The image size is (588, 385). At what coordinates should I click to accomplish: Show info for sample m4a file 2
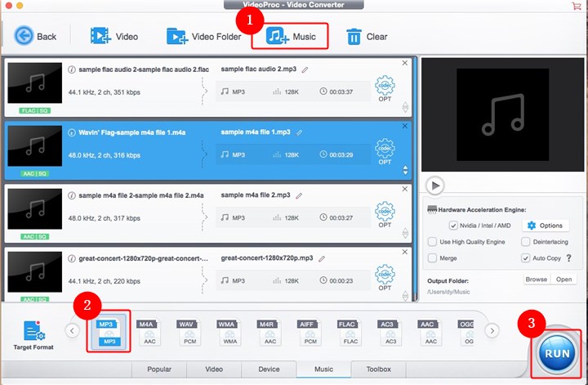pyautogui.click(x=72, y=195)
